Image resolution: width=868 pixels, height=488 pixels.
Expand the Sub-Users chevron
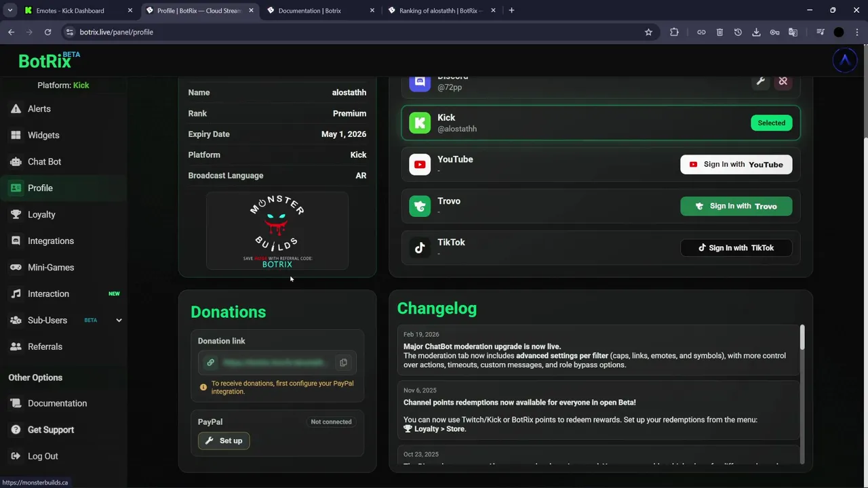[x=119, y=320]
